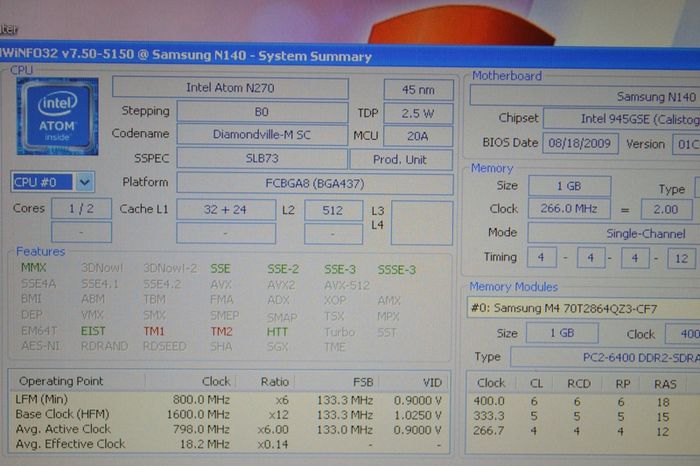Select the 333.3 timings table row
The image size is (700, 466).
point(583,416)
